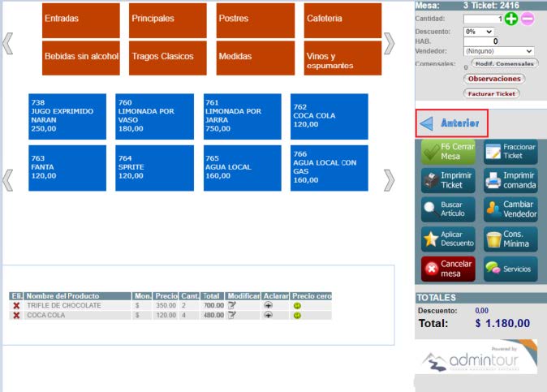Click the Cantidad input field

click(481, 19)
